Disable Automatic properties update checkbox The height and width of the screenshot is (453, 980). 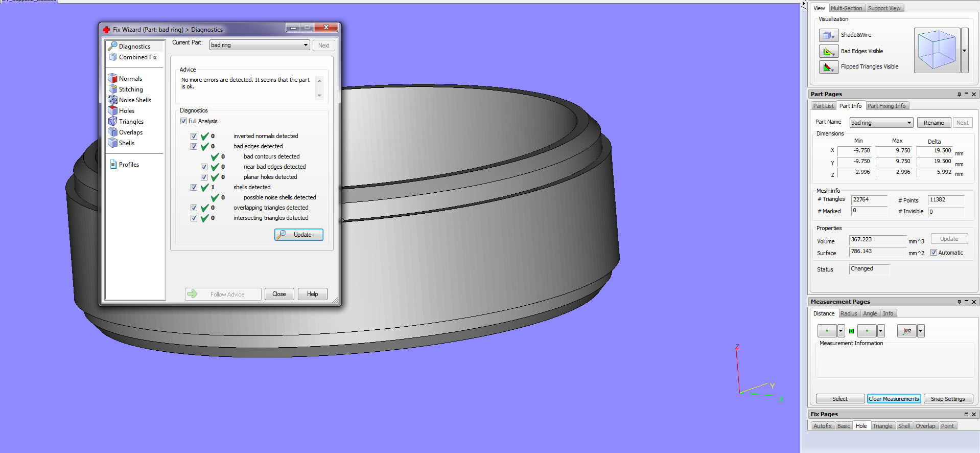coord(934,253)
